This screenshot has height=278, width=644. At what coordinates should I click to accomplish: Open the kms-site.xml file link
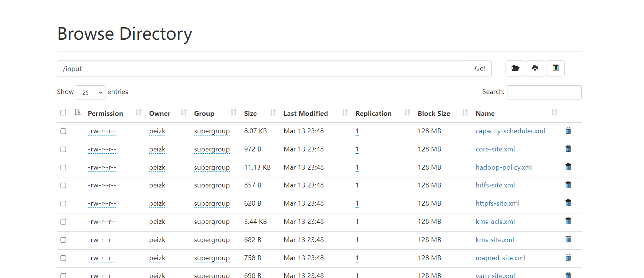point(495,240)
